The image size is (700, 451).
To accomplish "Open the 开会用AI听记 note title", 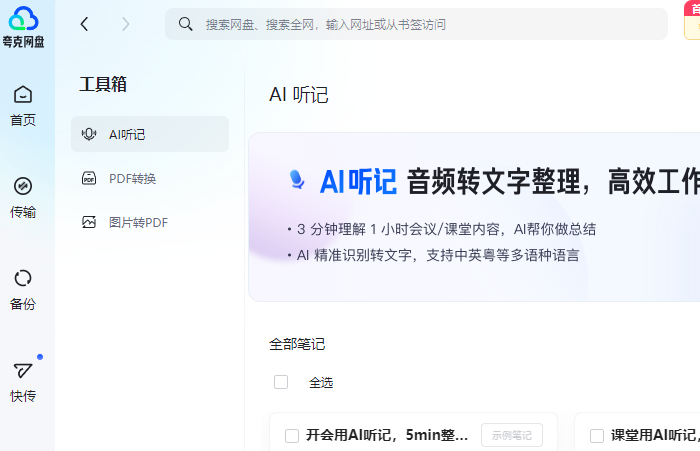I will coord(387,435).
